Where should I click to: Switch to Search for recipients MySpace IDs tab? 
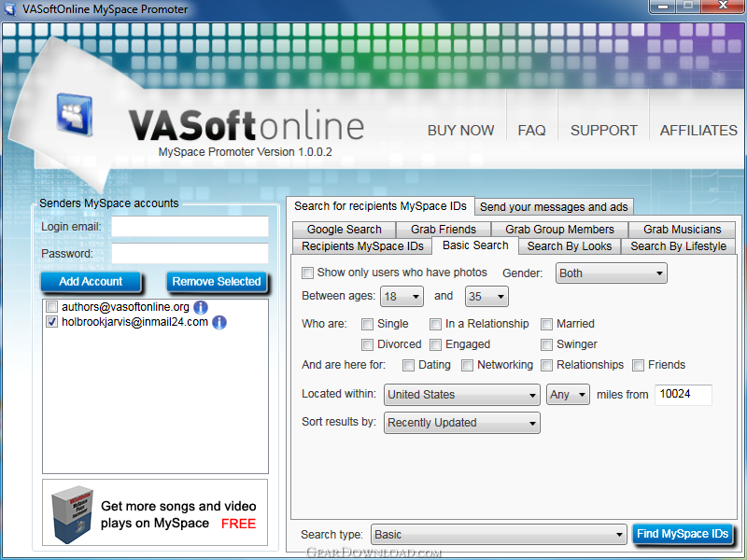coord(380,206)
